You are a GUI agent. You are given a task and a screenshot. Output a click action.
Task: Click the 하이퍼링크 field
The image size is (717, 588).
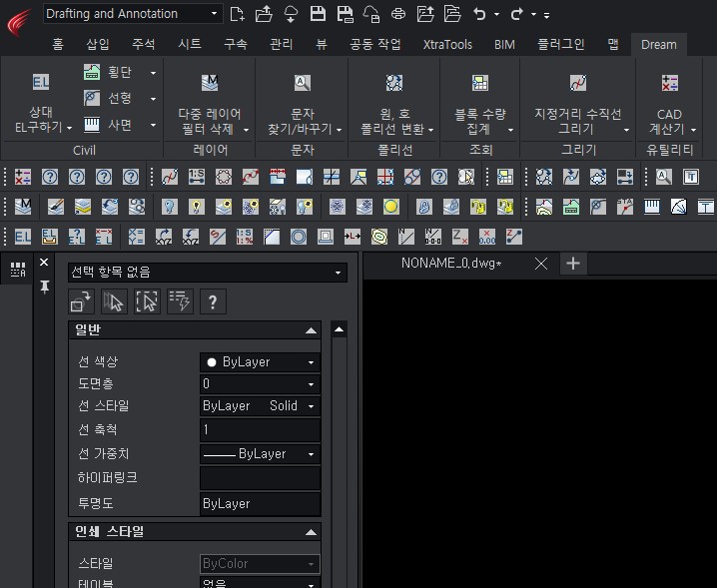(x=260, y=478)
